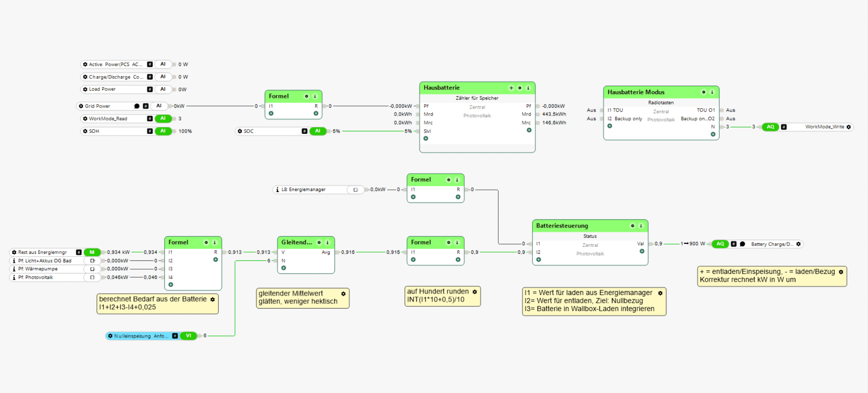Toggle AQ badge on WorkMode_Write output
Viewport: 868px width, 393px height.
point(770,127)
